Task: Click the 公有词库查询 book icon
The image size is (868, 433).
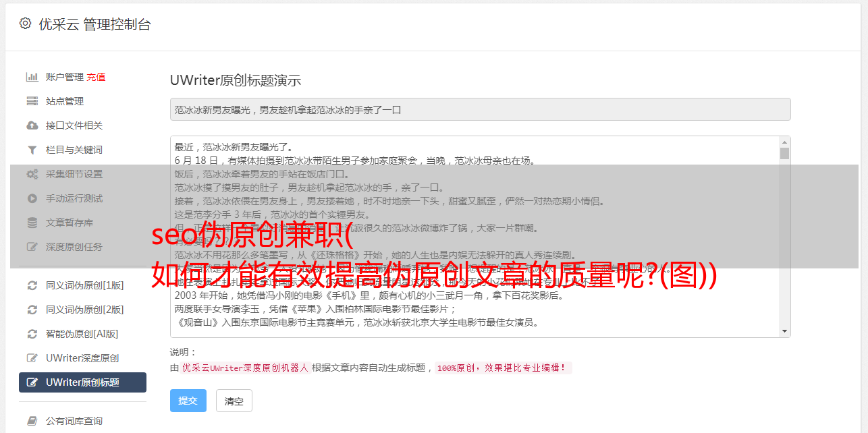Action: click(32, 421)
